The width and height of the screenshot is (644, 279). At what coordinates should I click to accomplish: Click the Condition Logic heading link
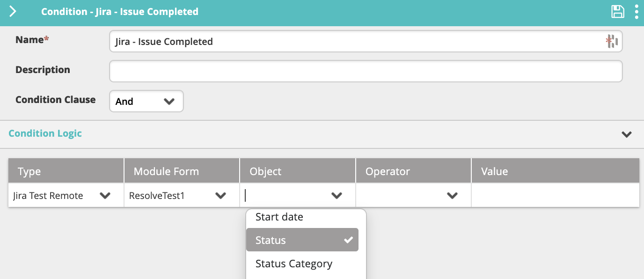[45, 133]
